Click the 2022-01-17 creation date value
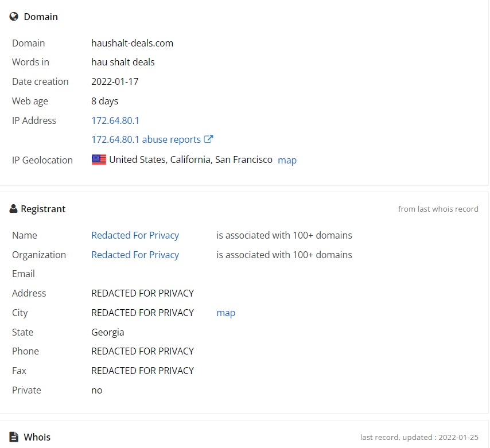This screenshot has height=448, width=490. click(x=115, y=81)
